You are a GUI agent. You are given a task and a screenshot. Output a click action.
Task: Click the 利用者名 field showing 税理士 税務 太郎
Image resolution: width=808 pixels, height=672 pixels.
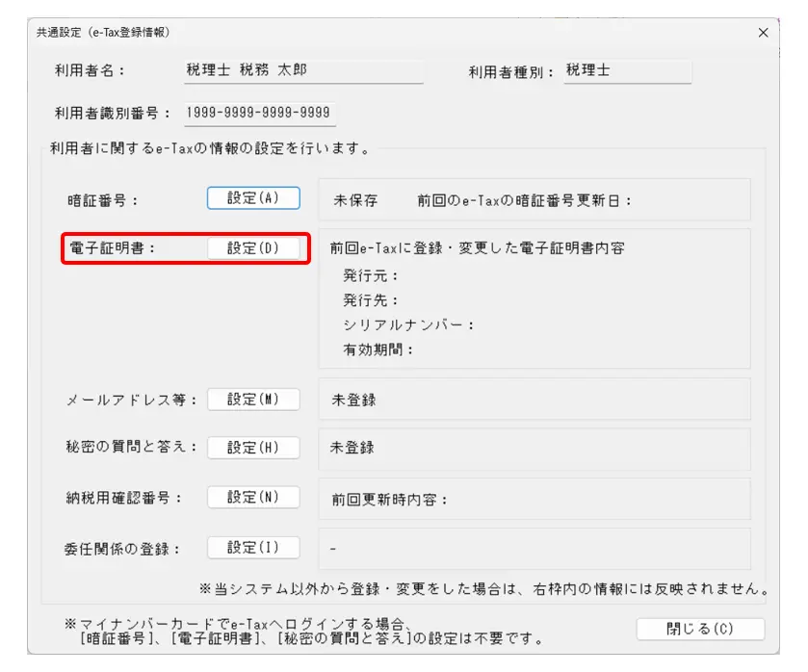(x=302, y=70)
